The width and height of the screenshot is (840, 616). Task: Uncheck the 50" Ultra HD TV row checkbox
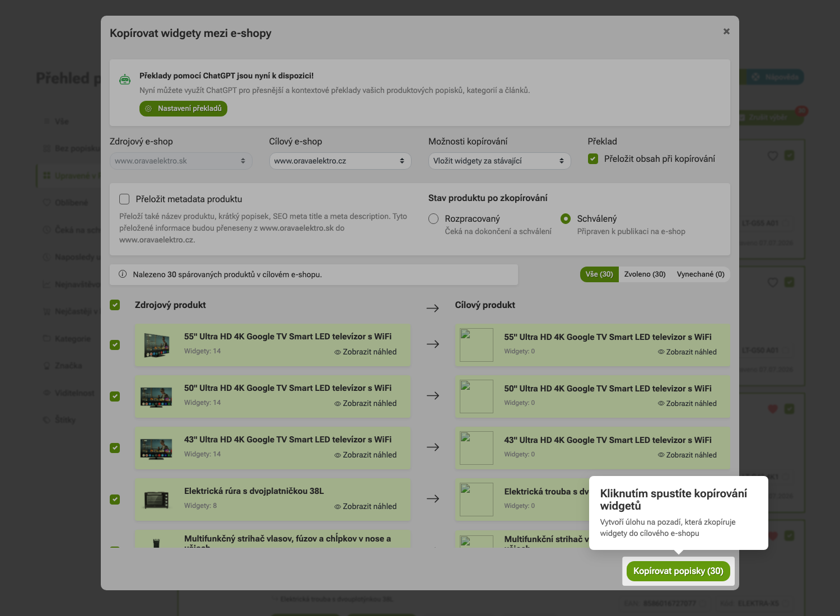[x=115, y=396]
